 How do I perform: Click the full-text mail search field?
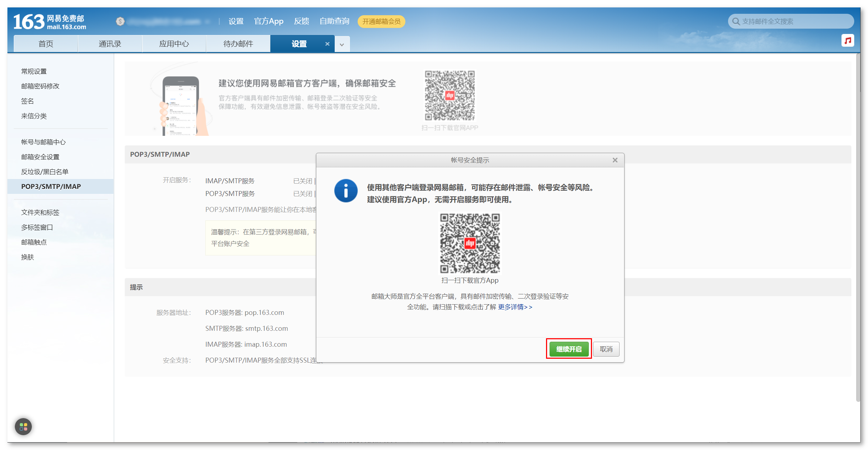(795, 22)
